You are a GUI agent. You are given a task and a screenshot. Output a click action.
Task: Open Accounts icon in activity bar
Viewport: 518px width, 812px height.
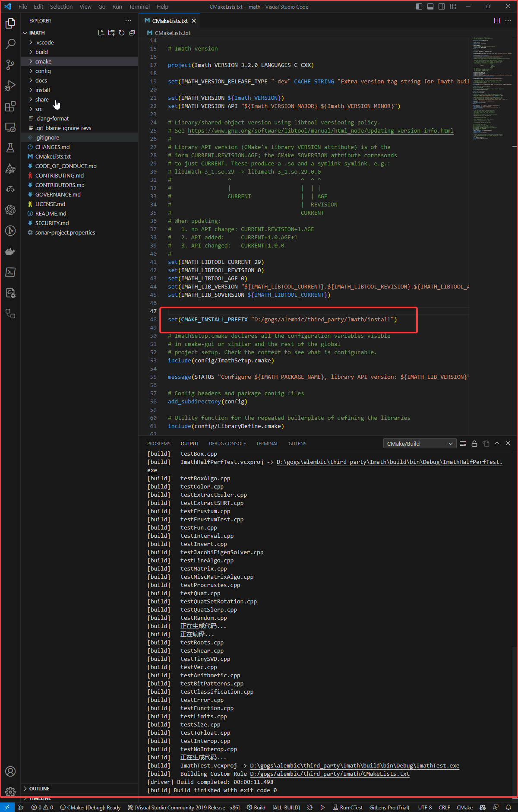click(10, 771)
